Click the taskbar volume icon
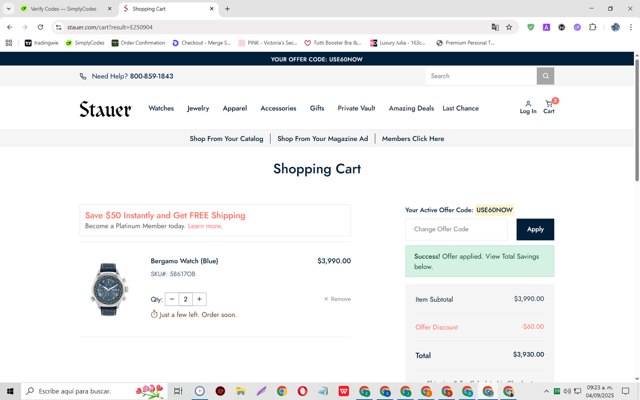This screenshot has height=400, width=640. coord(567,391)
